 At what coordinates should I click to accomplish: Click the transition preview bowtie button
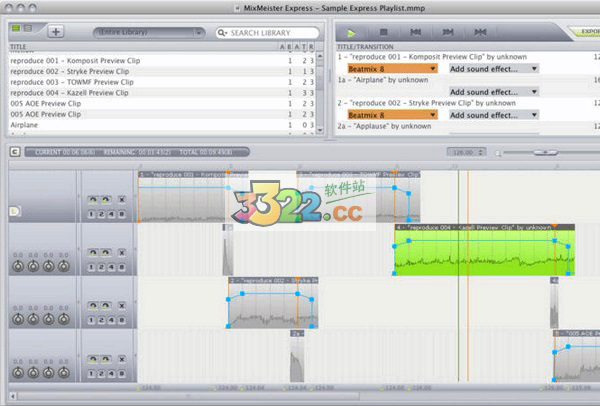point(480,33)
